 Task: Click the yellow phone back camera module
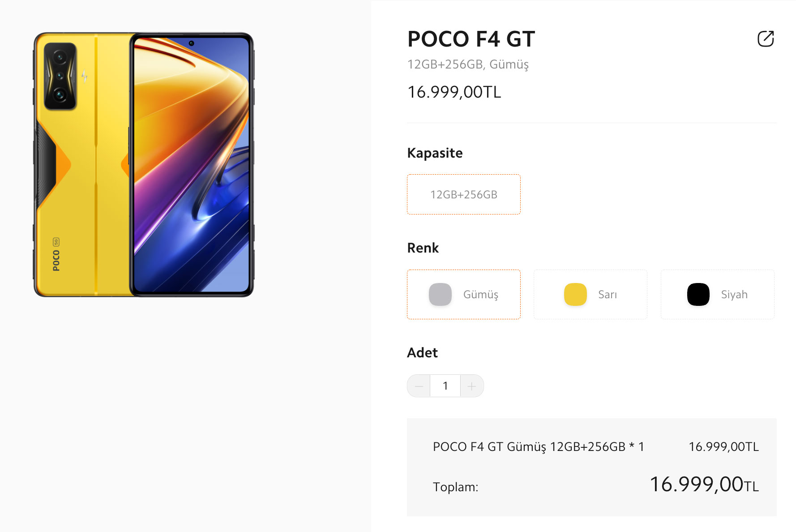pyautogui.click(x=60, y=76)
